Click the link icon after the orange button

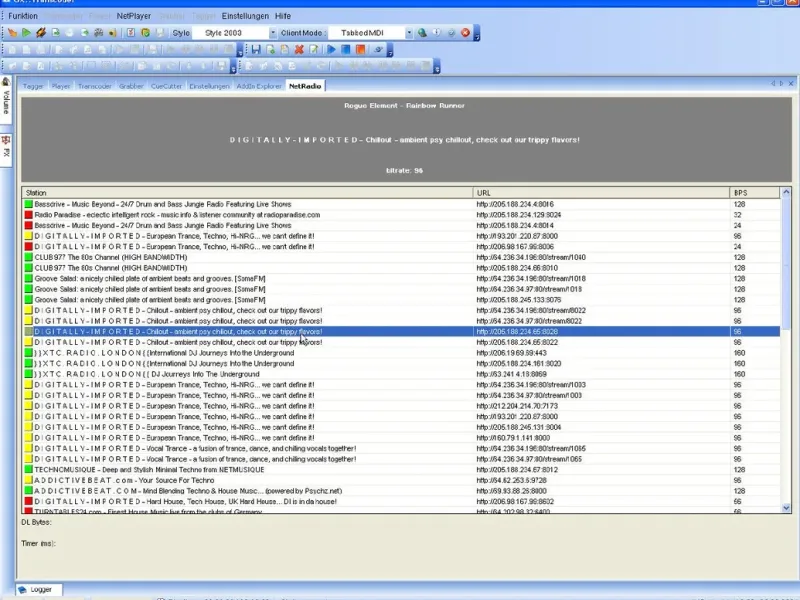click(378, 49)
